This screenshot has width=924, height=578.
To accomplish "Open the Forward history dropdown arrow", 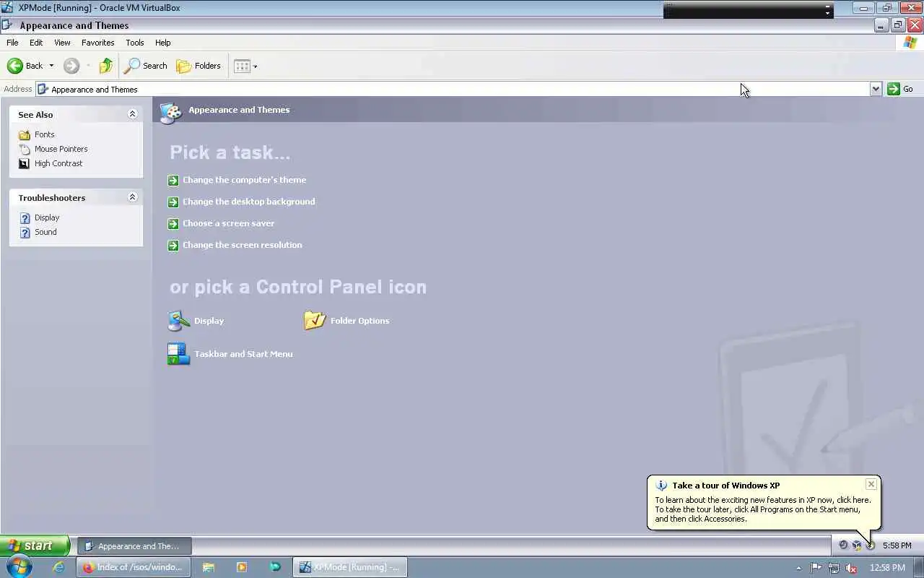I will tap(88, 66).
